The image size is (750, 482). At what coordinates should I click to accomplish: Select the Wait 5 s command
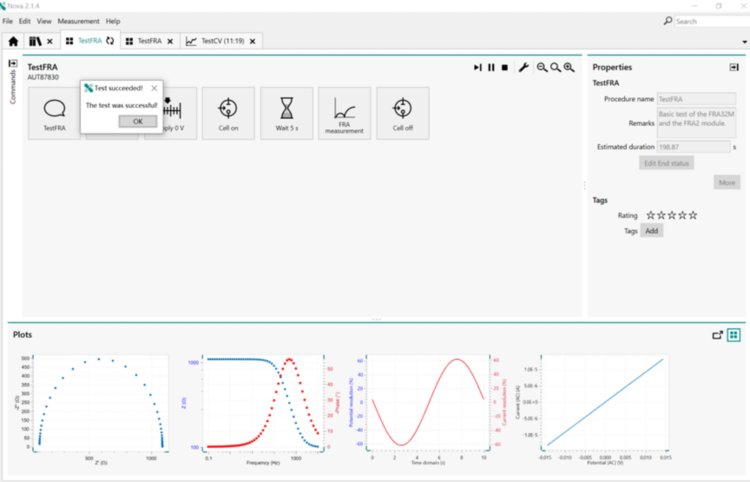[286, 112]
